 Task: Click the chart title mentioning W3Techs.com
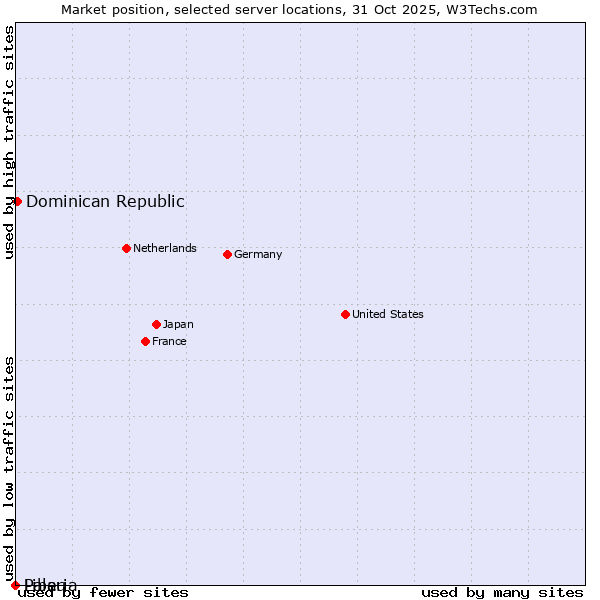pyautogui.click(x=299, y=9)
